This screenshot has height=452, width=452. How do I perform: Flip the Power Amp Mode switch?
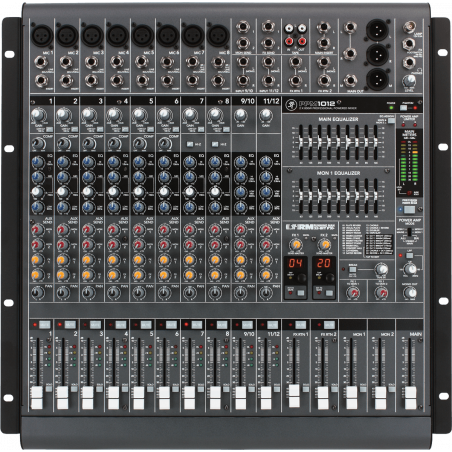pyautogui.click(x=410, y=233)
